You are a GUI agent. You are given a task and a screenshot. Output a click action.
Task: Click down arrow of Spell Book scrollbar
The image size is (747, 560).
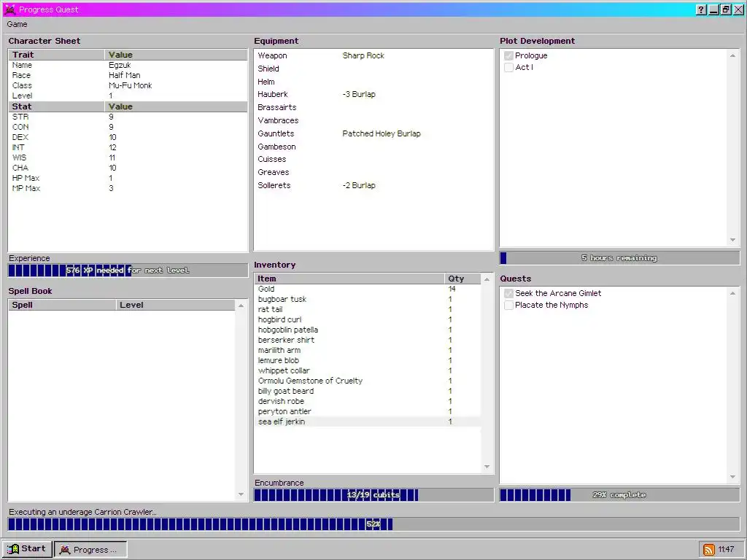click(x=241, y=494)
